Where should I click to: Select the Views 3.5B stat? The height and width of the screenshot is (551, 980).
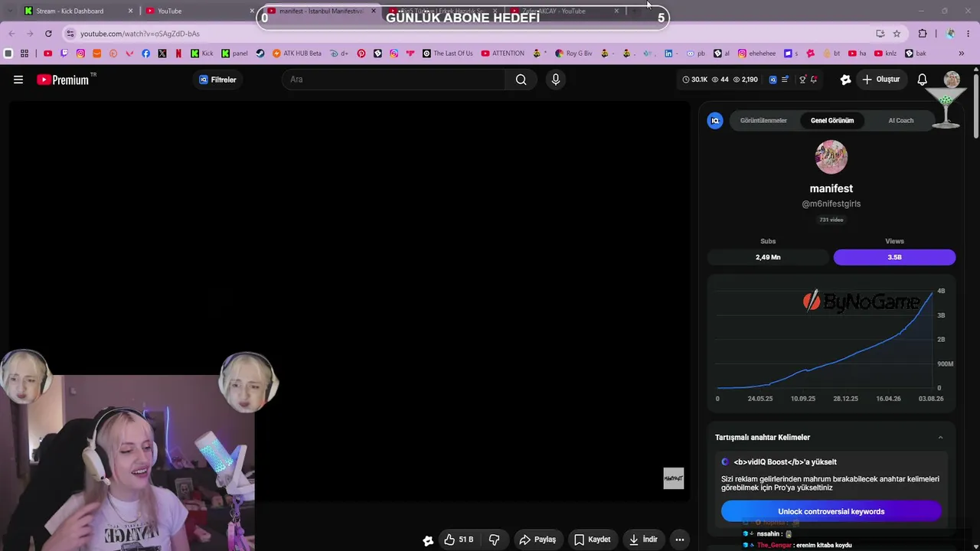pyautogui.click(x=894, y=257)
